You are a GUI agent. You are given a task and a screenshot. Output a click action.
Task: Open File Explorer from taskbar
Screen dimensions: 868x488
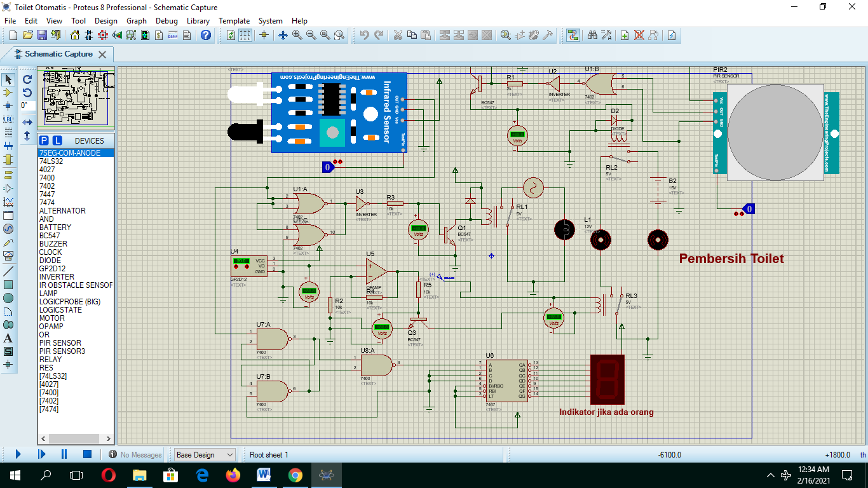tap(140, 475)
